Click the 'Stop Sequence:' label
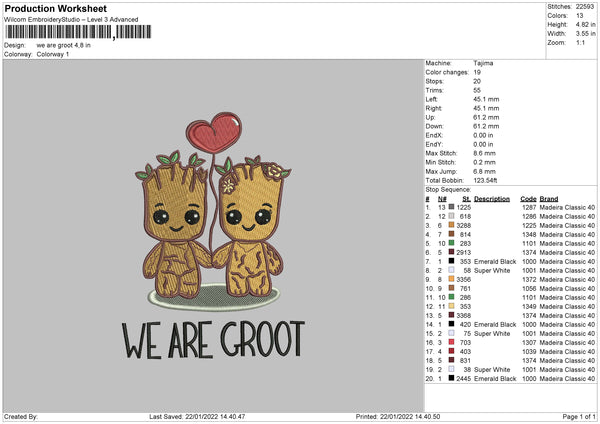 point(448,189)
